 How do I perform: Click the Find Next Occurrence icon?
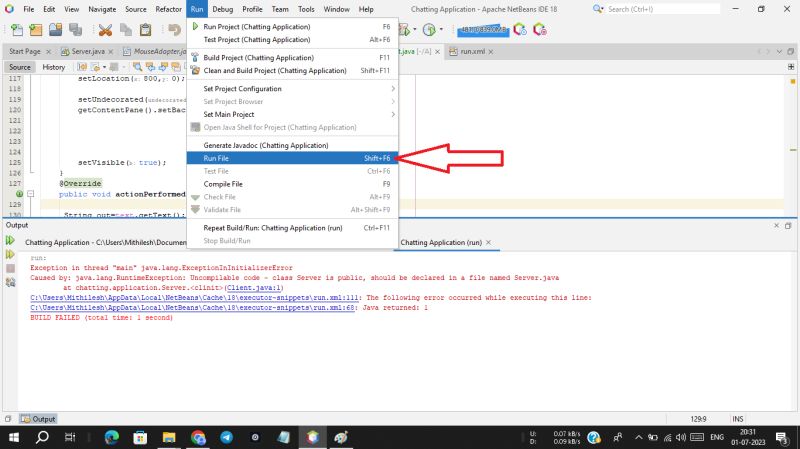coord(163,67)
